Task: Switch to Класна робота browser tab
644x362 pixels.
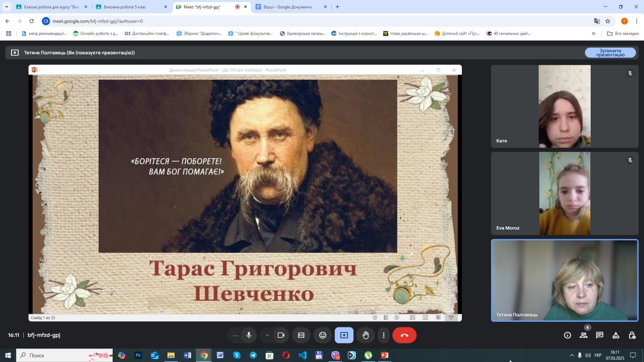Action: (x=52, y=7)
